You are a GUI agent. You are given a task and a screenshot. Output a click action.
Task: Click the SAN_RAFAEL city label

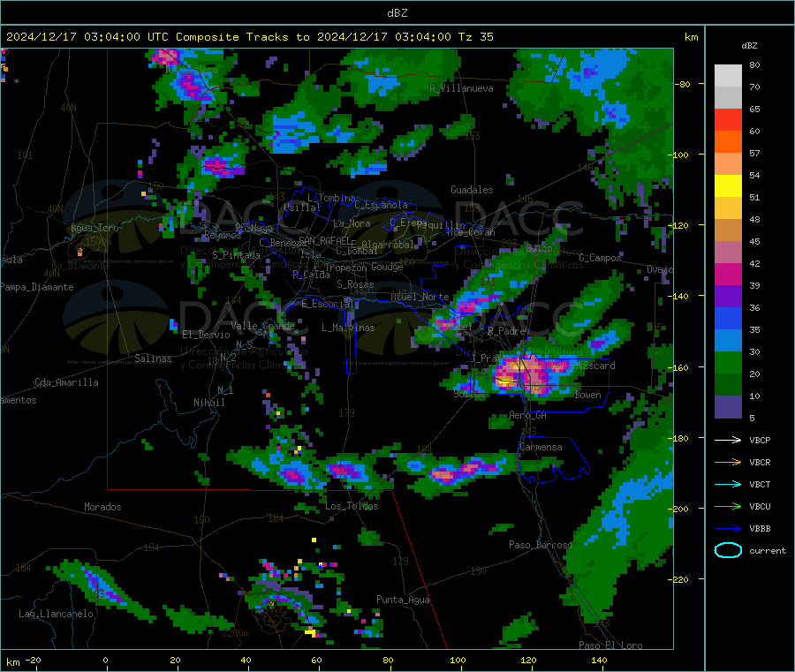324,240
